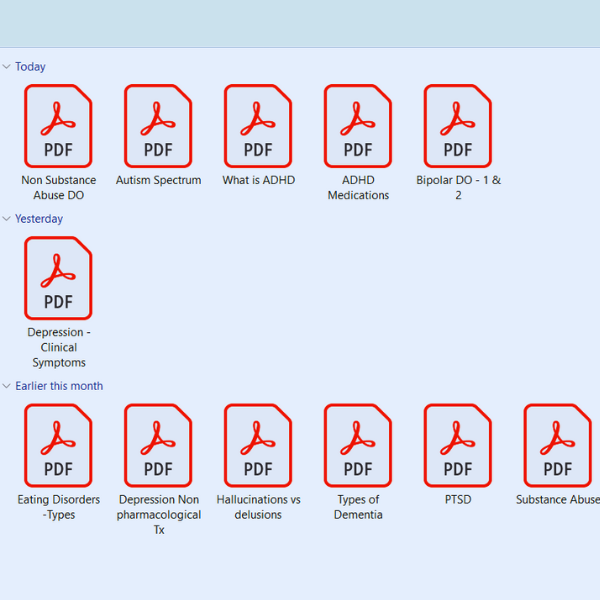Select the Bipolar DO - 1 & 2 PDF icon
This screenshot has height=600, width=600.
point(458,126)
